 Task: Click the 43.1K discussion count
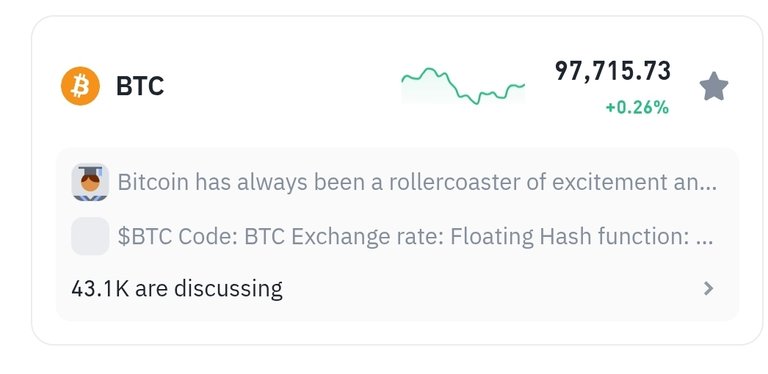[x=100, y=289]
